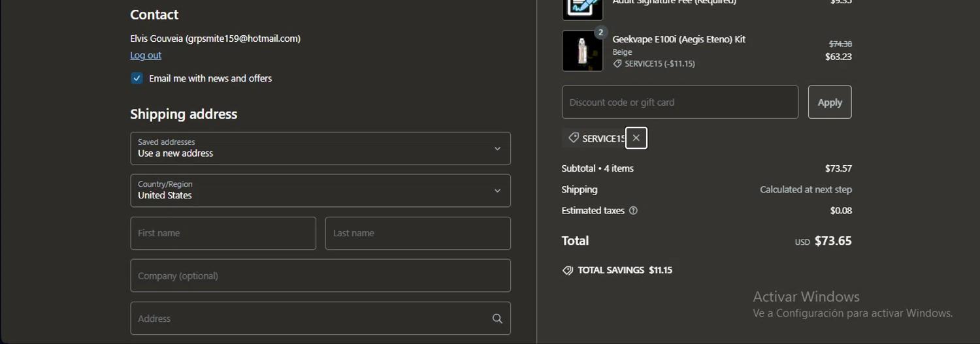Focus the Address input field
The height and width of the screenshot is (344, 980).
pos(320,319)
